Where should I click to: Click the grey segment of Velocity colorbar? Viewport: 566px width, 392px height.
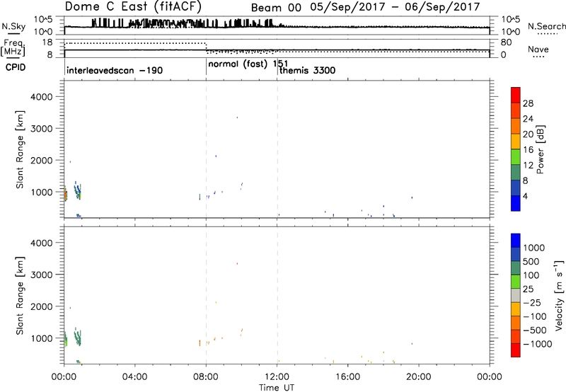(x=516, y=296)
